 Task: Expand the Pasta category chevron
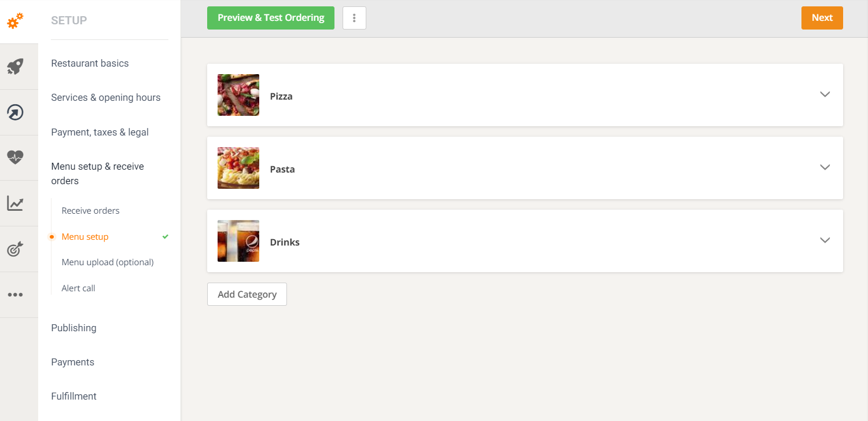(x=825, y=167)
